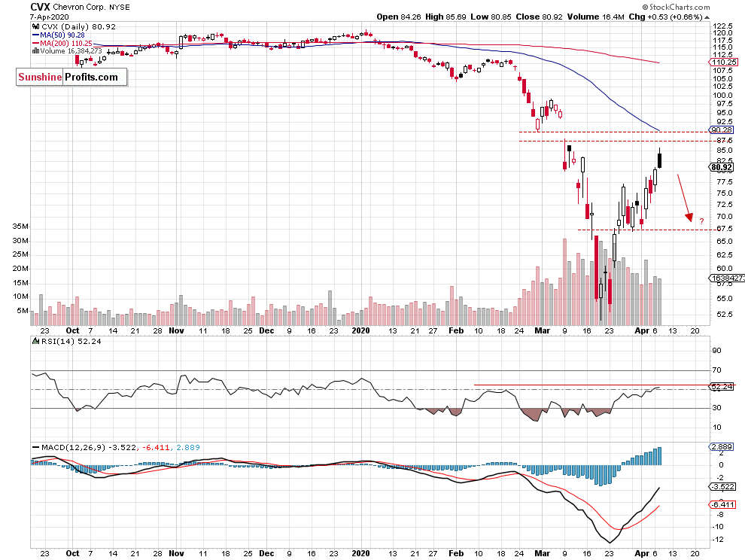This screenshot has height=560, width=745.
Task: Click the candlestick icon beside CVX (Daily)
Action: [x=35, y=27]
